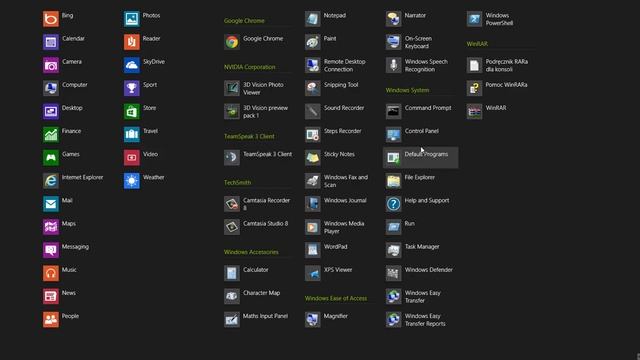The width and height of the screenshot is (640, 360).
Task: Launch Command Prompt icon
Action: (393, 111)
